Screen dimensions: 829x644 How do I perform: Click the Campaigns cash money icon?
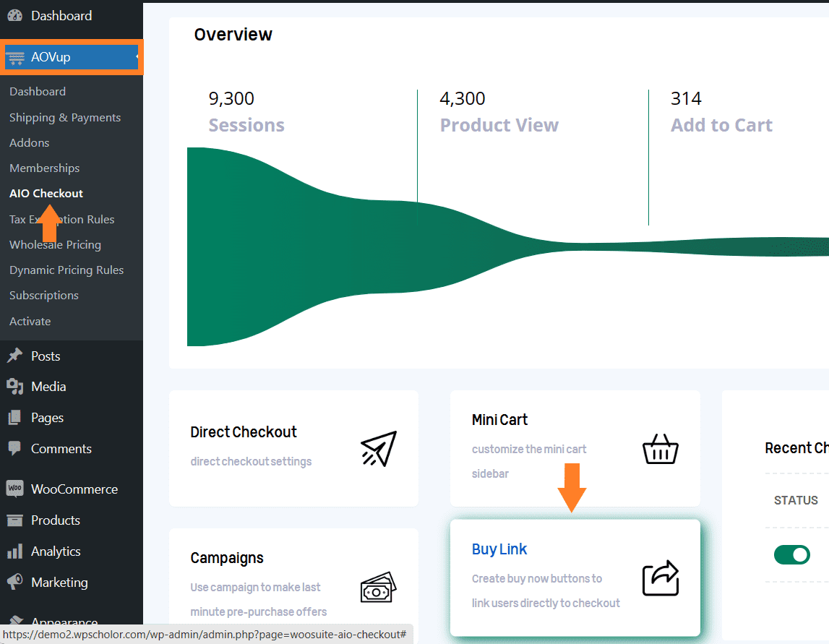[379, 587]
